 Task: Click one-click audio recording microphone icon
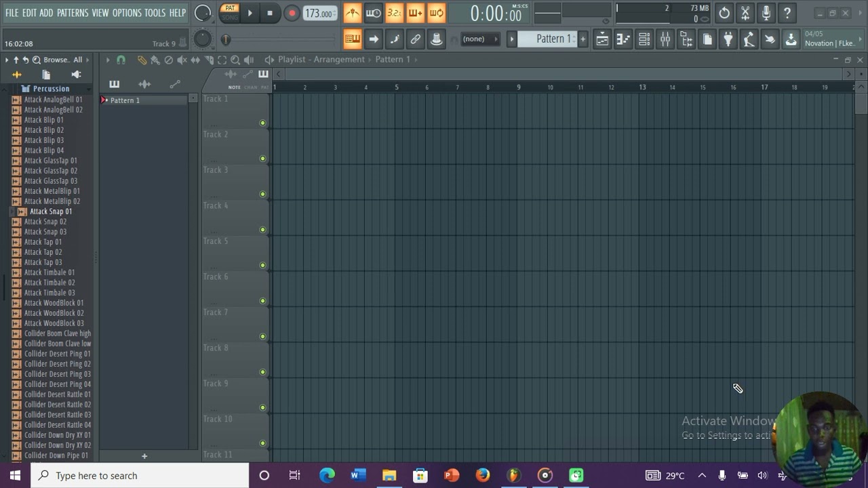(766, 13)
